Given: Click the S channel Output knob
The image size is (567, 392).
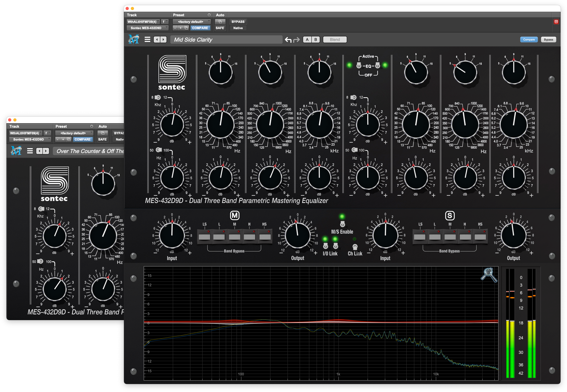Looking at the screenshot, I should coord(513,235).
